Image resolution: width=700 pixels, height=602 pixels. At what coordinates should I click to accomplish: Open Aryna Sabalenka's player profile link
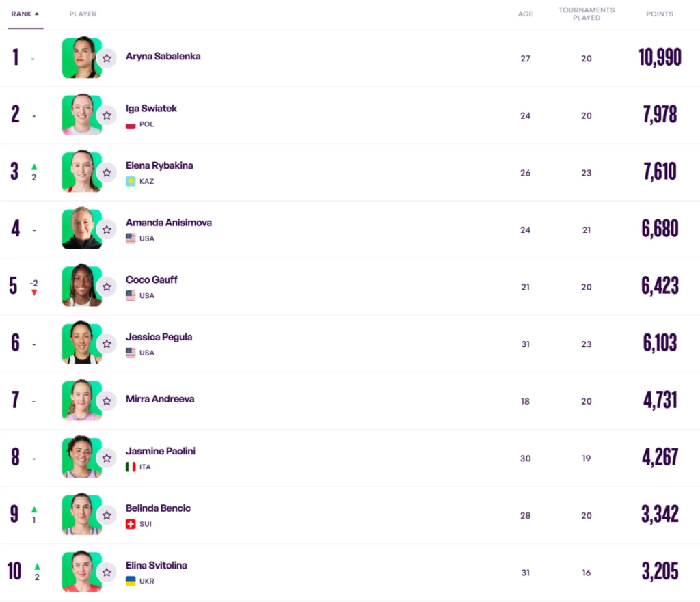tap(163, 57)
